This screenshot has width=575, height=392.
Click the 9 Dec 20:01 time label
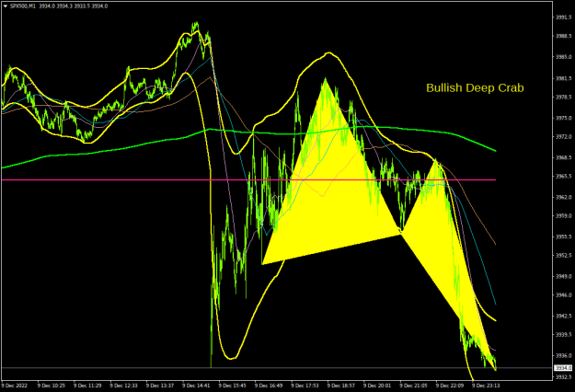[x=378, y=386]
